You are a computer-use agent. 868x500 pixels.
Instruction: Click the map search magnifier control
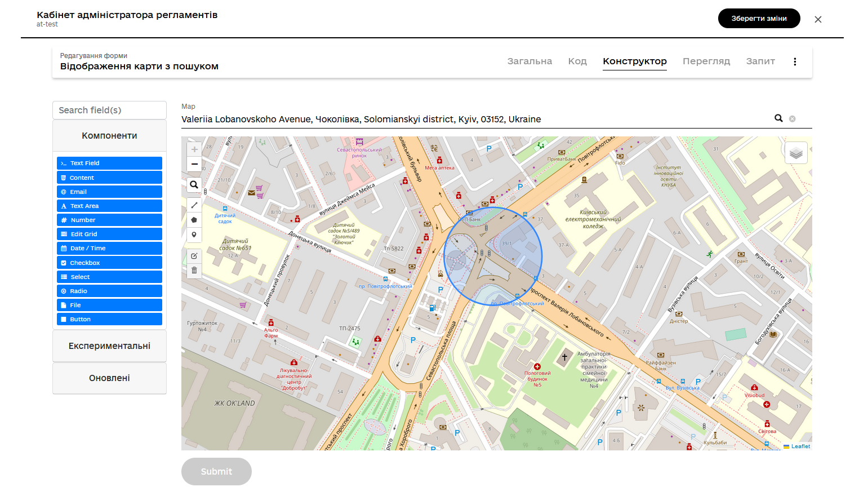[x=194, y=185]
